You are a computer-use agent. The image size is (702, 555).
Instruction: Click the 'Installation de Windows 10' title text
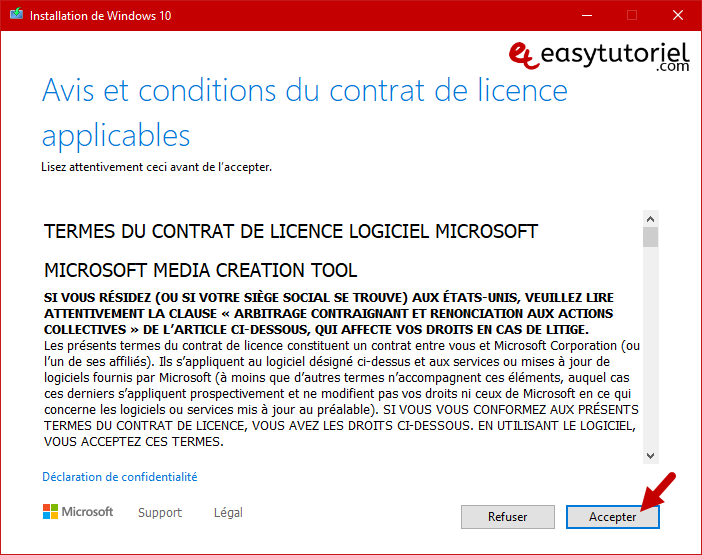coord(101,16)
